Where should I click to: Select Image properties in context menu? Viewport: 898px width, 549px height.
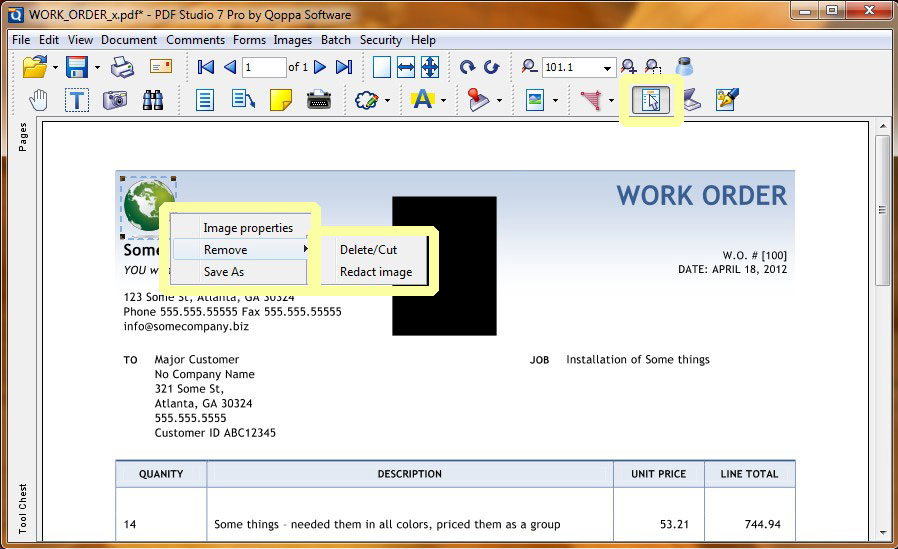point(248,228)
